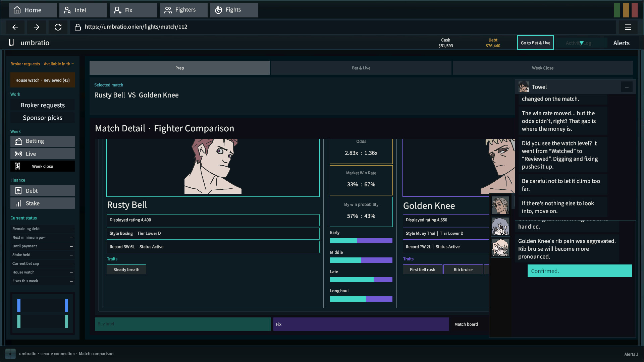Select the Week Close phase tab
The height and width of the screenshot is (362, 644).
point(542,68)
